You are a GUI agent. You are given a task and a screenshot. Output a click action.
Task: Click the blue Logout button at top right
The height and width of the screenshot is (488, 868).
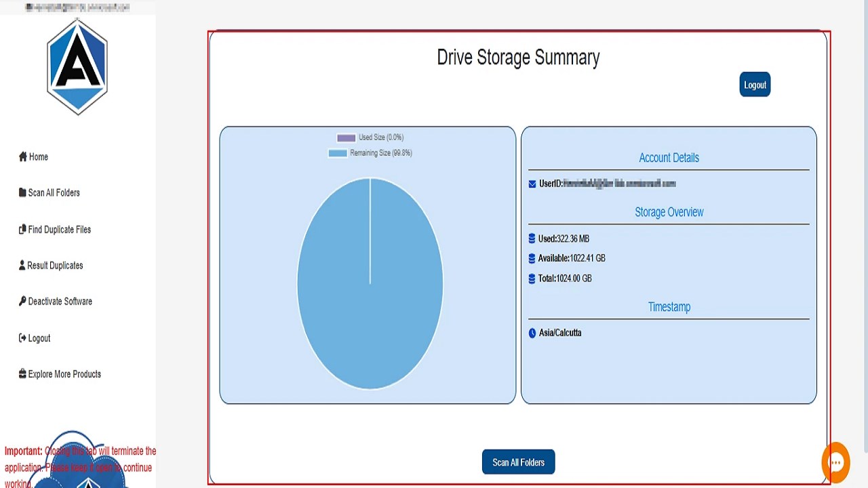tap(755, 85)
